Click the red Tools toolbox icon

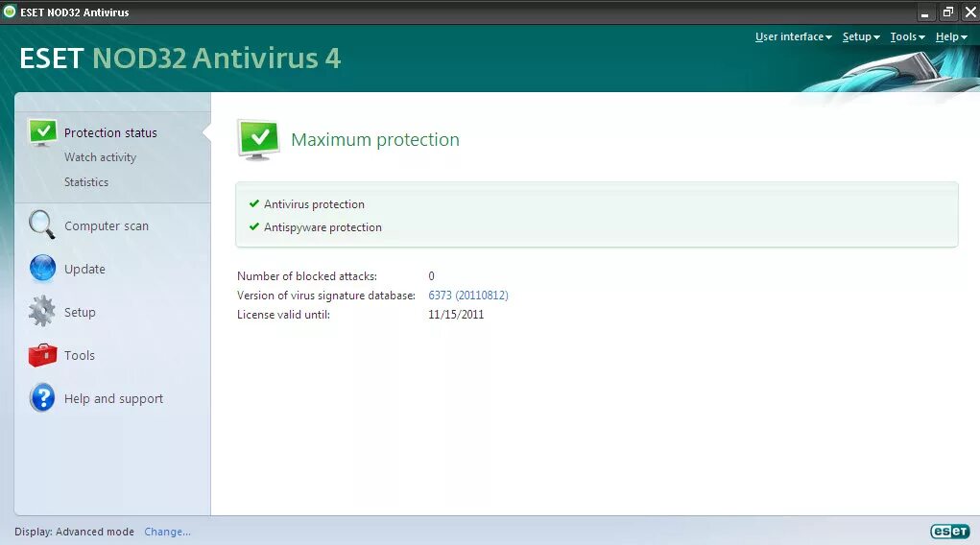pyautogui.click(x=42, y=354)
